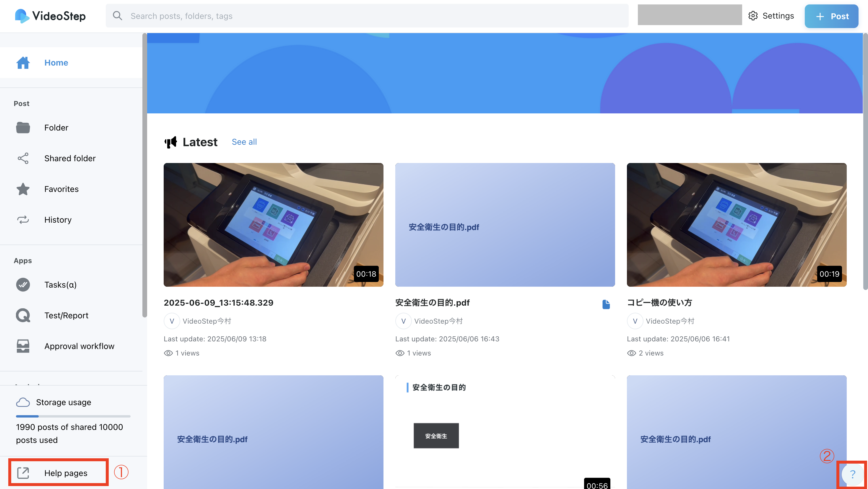This screenshot has width=868, height=489.
Task: Open Settings via gear icon
Action: pos(753,16)
